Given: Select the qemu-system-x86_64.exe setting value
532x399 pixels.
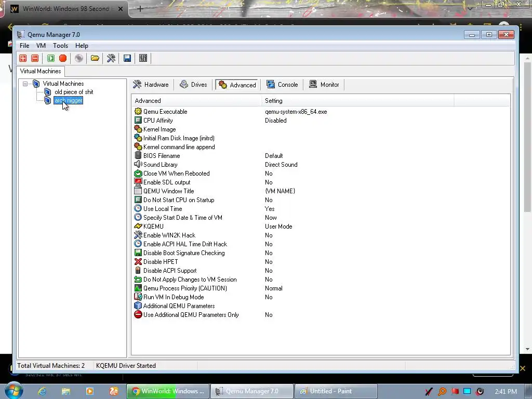Looking at the screenshot, I should click(296, 112).
